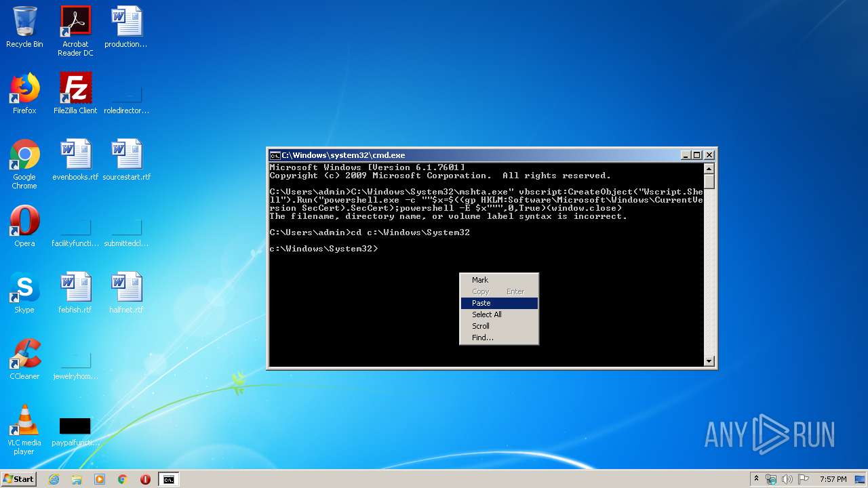Screen dimensions: 868x488
Task: Click the cmd vertical scrollbar thumb
Action: pyautogui.click(x=709, y=181)
